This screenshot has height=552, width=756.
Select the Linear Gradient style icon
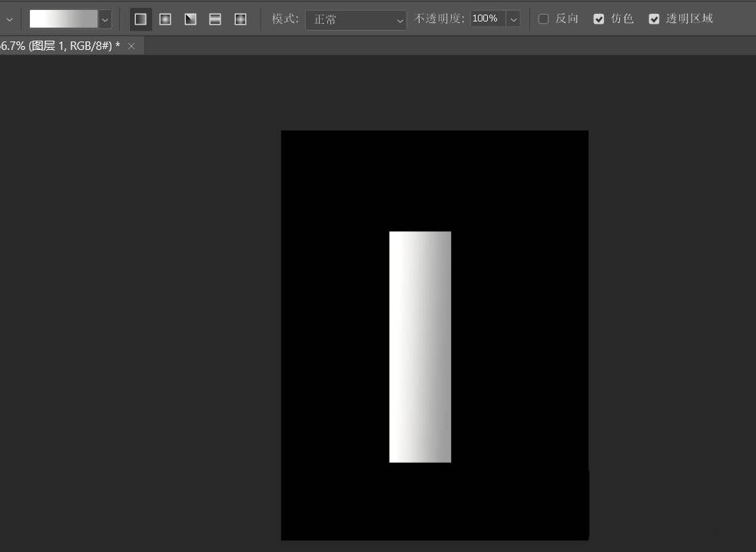tap(141, 19)
